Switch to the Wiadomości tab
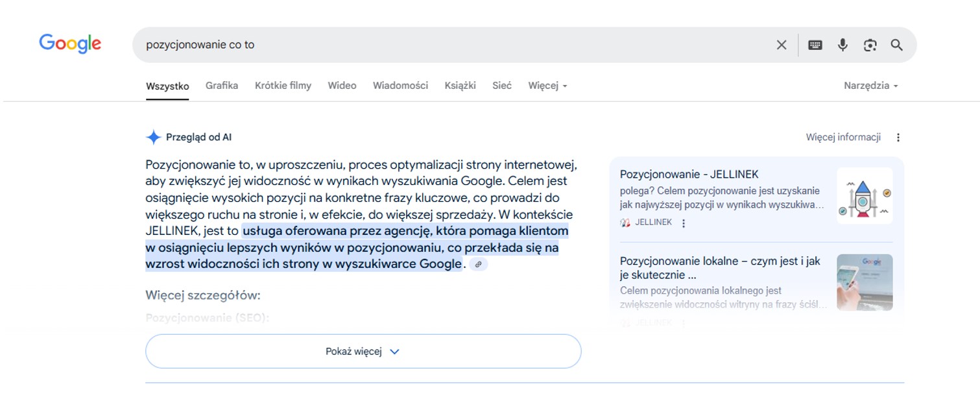The width and height of the screenshot is (980, 401). point(400,86)
